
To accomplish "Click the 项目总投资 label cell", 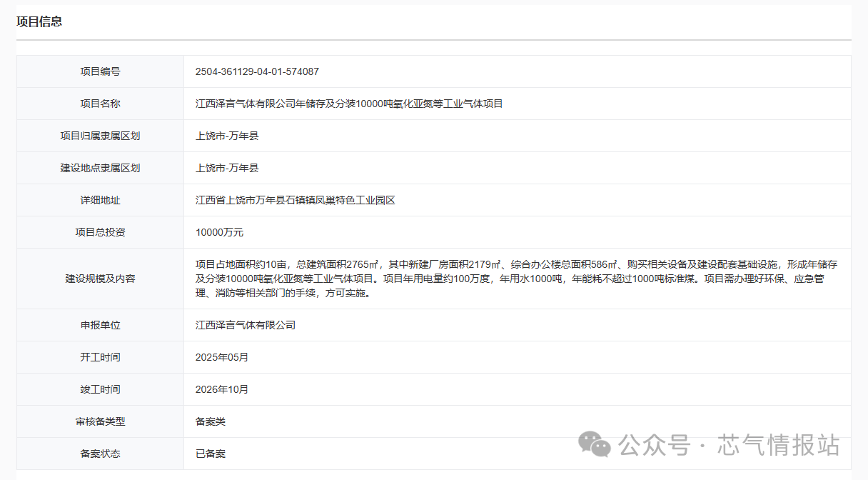I will pyautogui.click(x=100, y=232).
